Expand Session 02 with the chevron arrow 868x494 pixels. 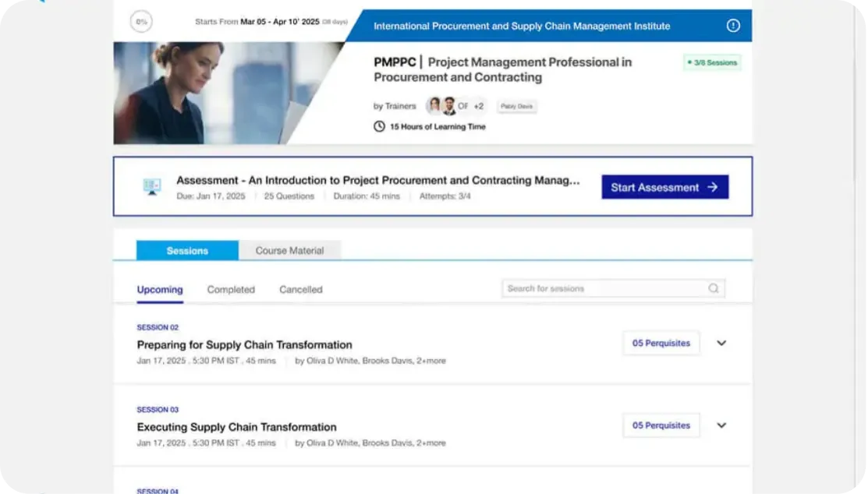tap(721, 343)
